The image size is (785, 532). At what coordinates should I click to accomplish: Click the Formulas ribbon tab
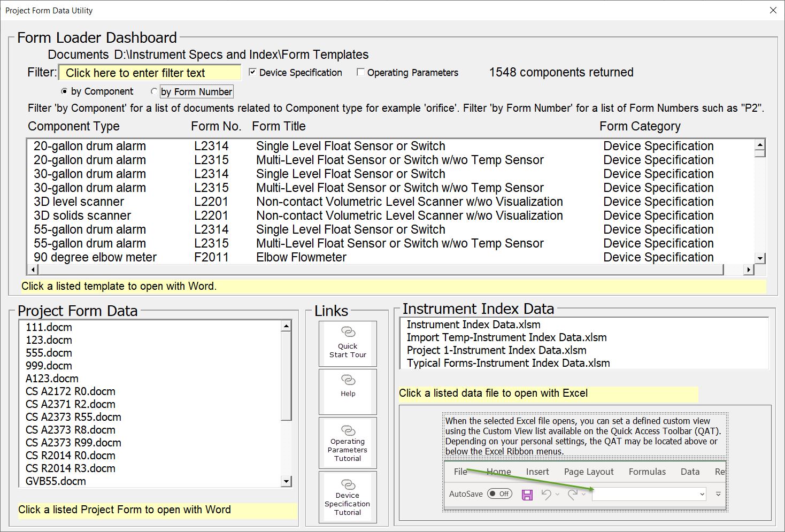coord(647,472)
